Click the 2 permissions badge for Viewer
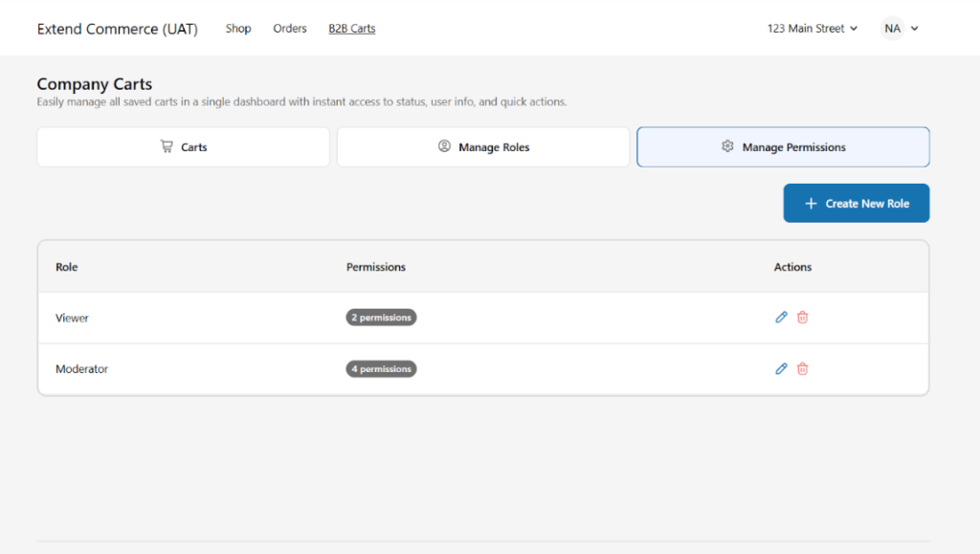The width and height of the screenshot is (980, 554). [x=381, y=318]
